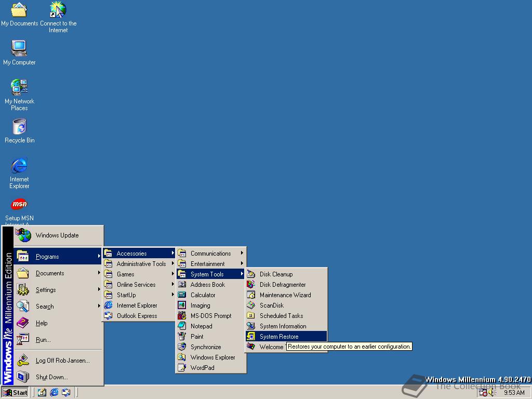Expand the Communications submenu
Screen dimensions: 532x399
coord(211,254)
